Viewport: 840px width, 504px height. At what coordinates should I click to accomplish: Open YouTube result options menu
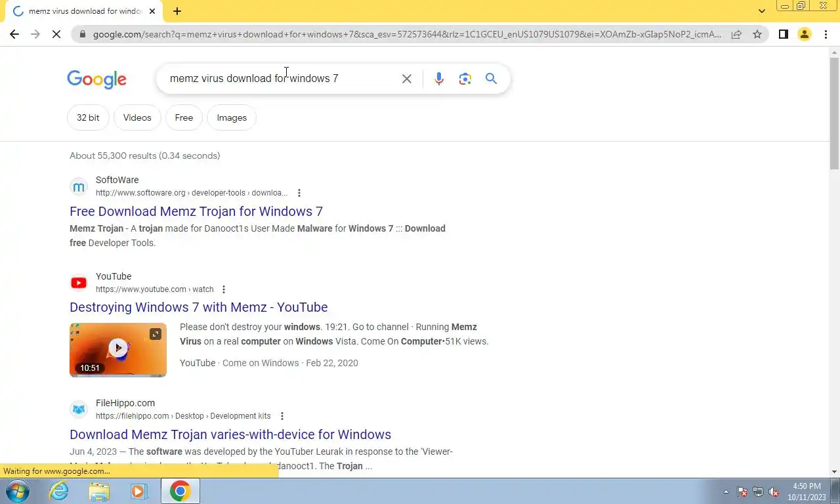224,289
